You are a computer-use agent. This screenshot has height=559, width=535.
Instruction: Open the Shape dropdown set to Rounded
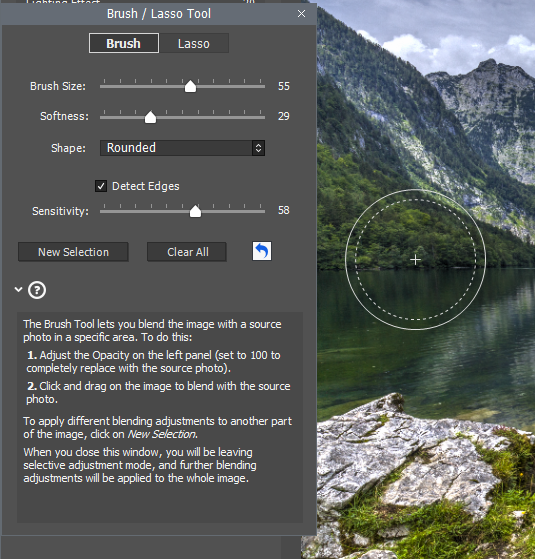click(182, 148)
